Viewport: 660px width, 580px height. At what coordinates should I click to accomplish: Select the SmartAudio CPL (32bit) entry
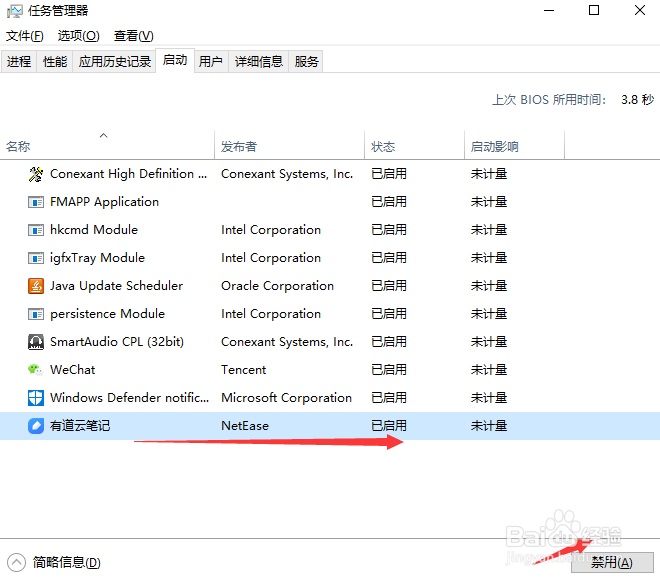pos(117,342)
